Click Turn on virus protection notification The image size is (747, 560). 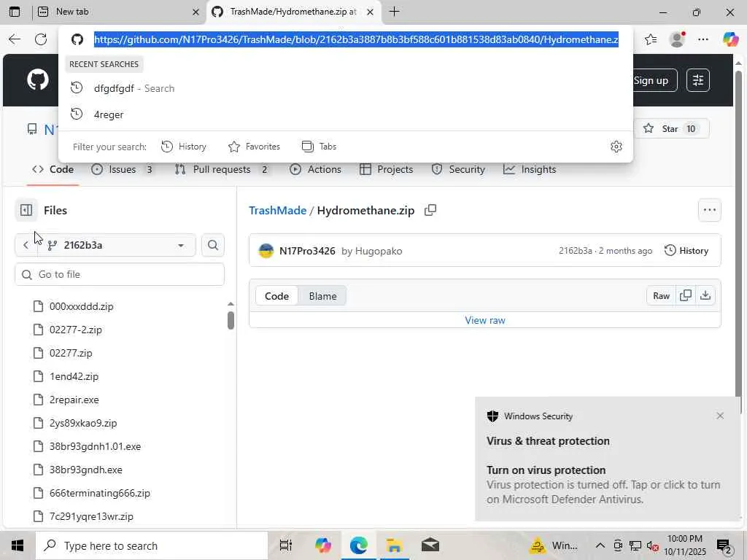(608, 459)
